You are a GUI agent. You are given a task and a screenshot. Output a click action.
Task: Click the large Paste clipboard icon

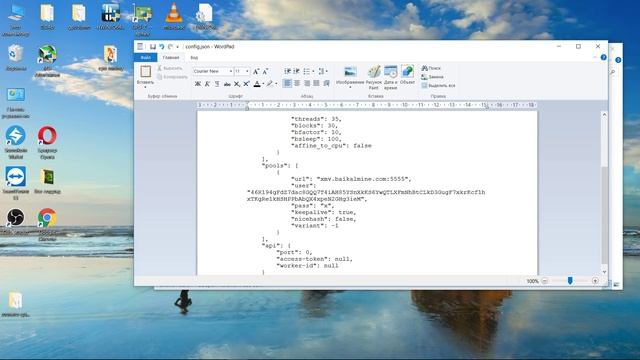pyautogui.click(x=145, y=71)
